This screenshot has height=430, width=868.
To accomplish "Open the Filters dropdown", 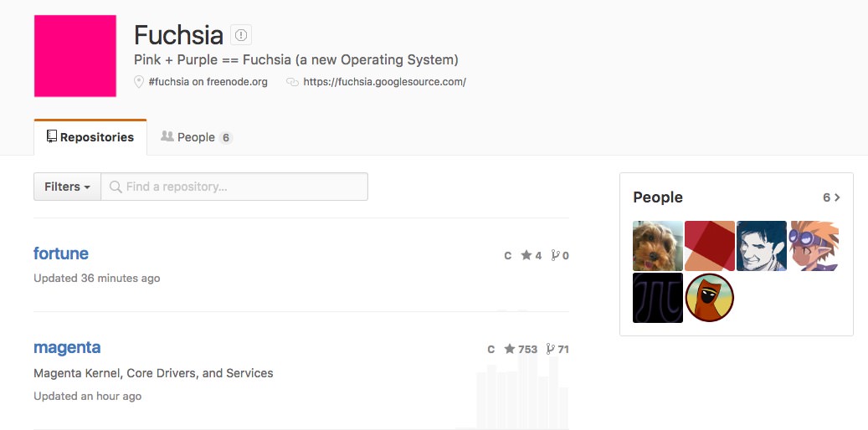I will 68,187.
